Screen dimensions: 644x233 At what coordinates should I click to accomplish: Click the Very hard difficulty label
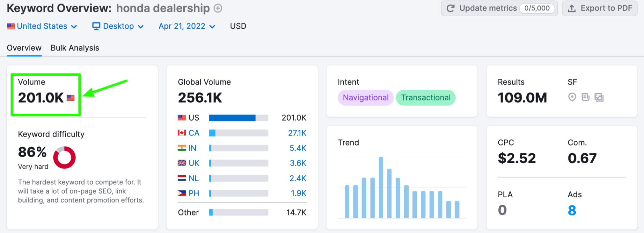pos(33,166)
